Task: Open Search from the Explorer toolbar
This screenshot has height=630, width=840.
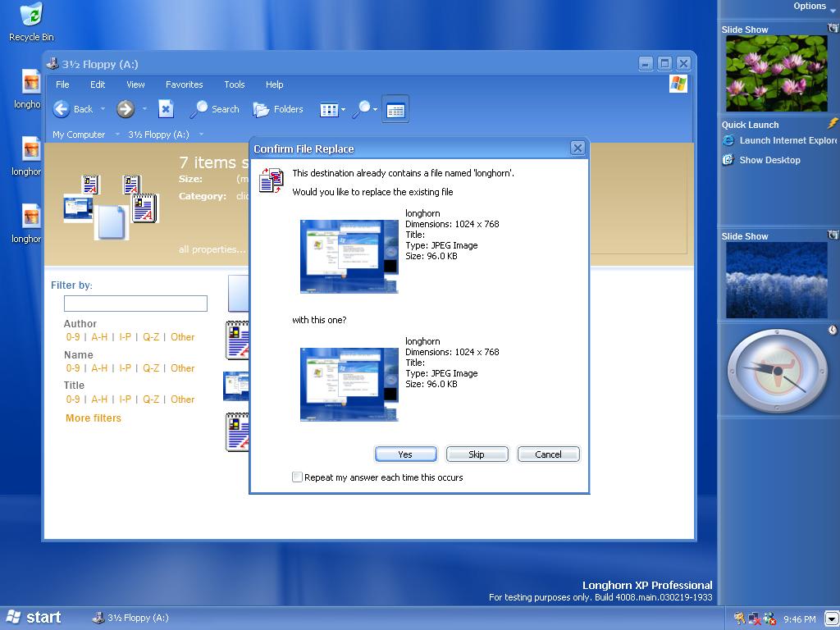Action: (x=215, y=109)
